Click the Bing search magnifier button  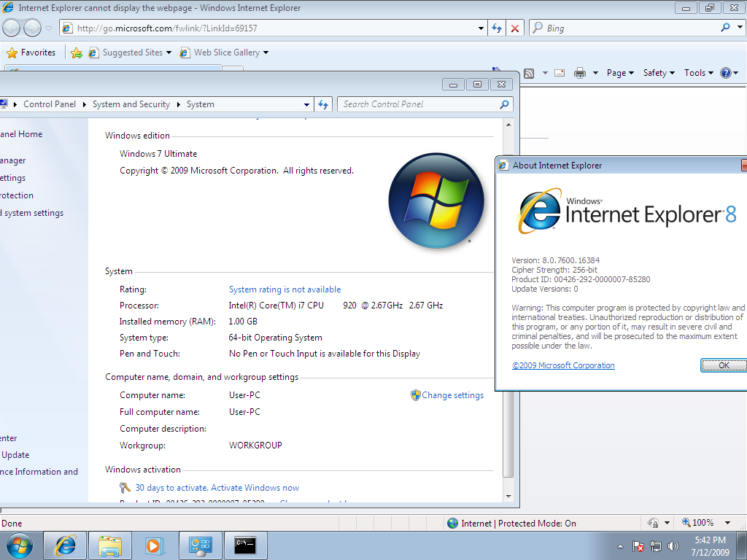(725, 28)
